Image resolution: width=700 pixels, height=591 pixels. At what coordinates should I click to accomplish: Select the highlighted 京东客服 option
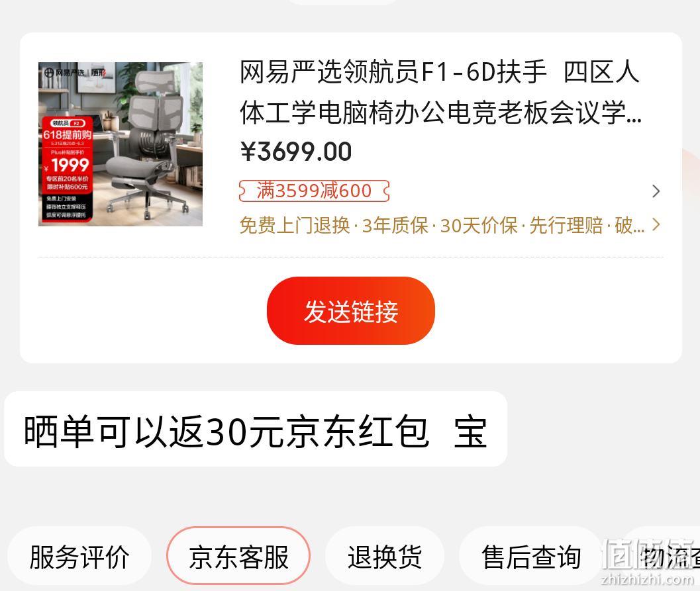(x=238, y=556)
